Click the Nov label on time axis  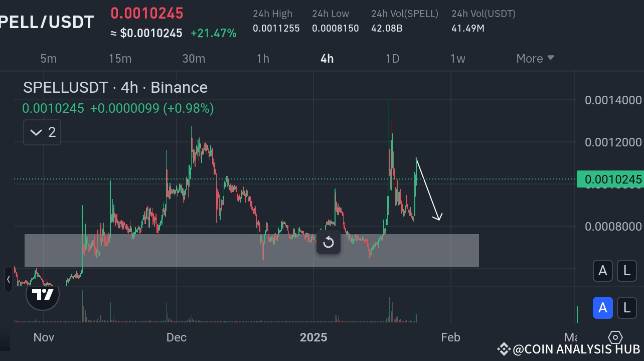(x=44, y=337)
